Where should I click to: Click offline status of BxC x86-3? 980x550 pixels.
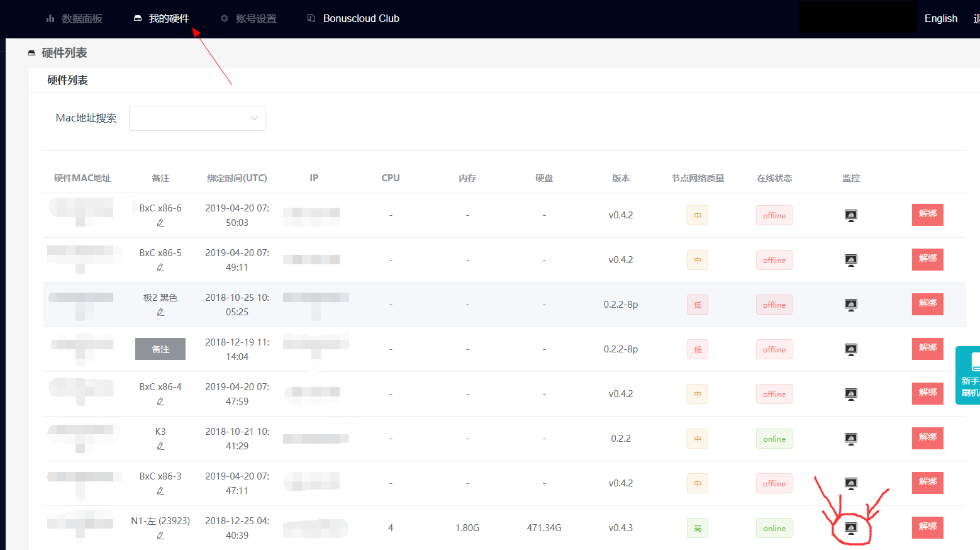(774, 483)
